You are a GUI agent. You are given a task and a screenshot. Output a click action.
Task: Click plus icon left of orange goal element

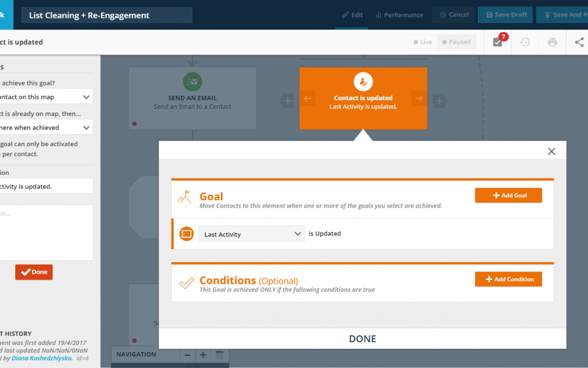tap(287, 100)
